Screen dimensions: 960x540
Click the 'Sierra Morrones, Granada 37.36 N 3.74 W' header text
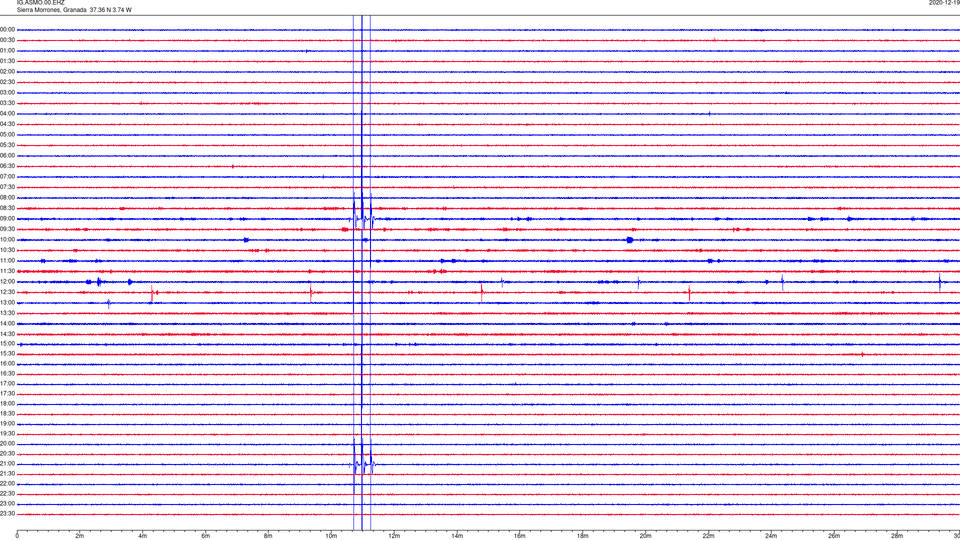tap(74, 10)
